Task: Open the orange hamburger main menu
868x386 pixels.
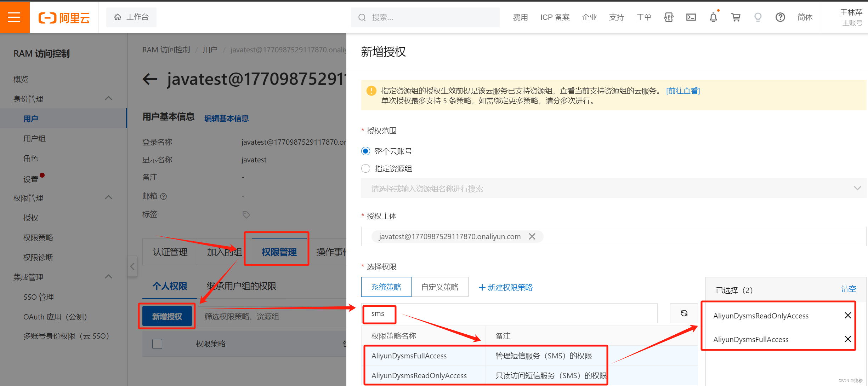Action: click(15, 17)
